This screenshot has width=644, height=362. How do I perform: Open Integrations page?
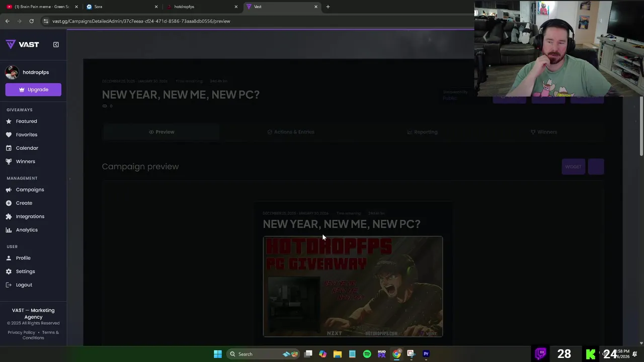[x=30, y=216]
